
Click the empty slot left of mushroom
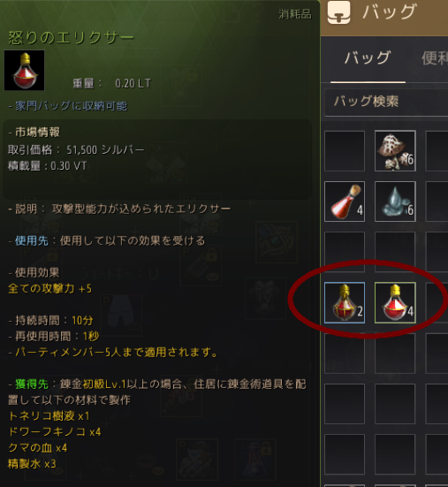(345, 151)
